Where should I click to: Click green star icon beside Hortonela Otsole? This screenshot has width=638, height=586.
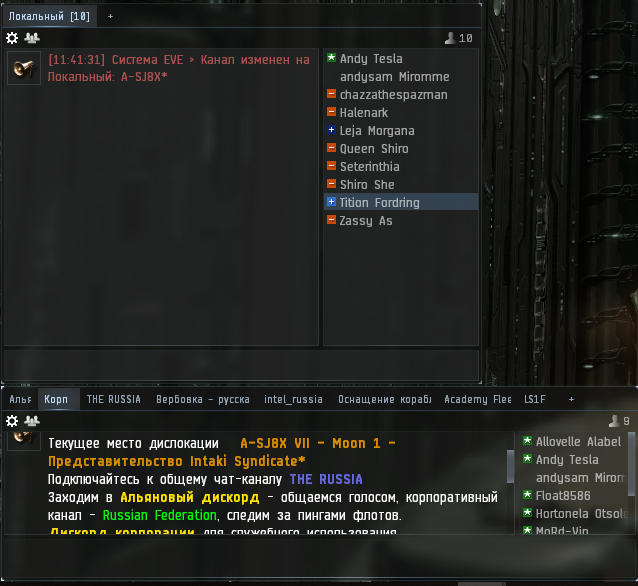(x=527, y=513)
